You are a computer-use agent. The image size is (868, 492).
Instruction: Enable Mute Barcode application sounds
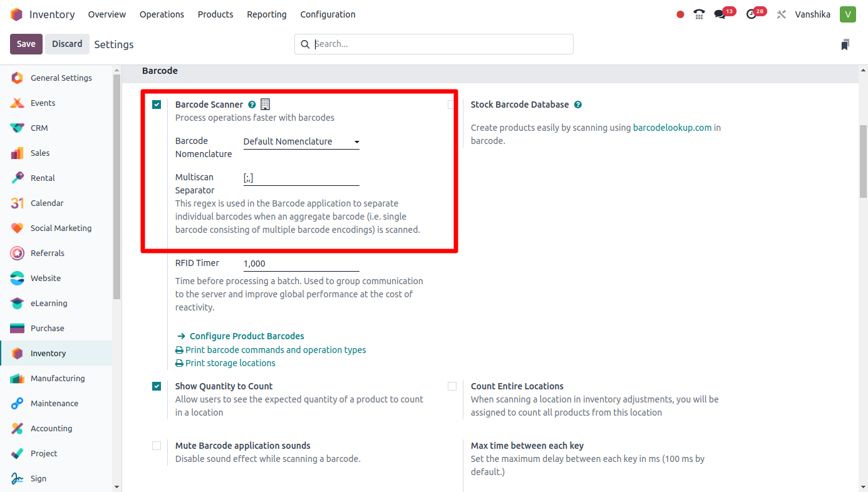157,446
